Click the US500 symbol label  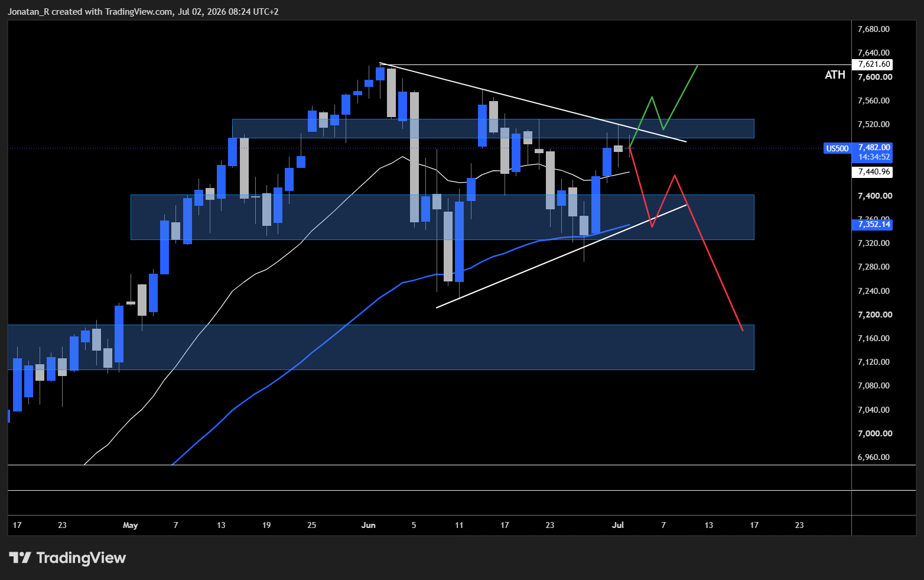(x=837, y=148)
